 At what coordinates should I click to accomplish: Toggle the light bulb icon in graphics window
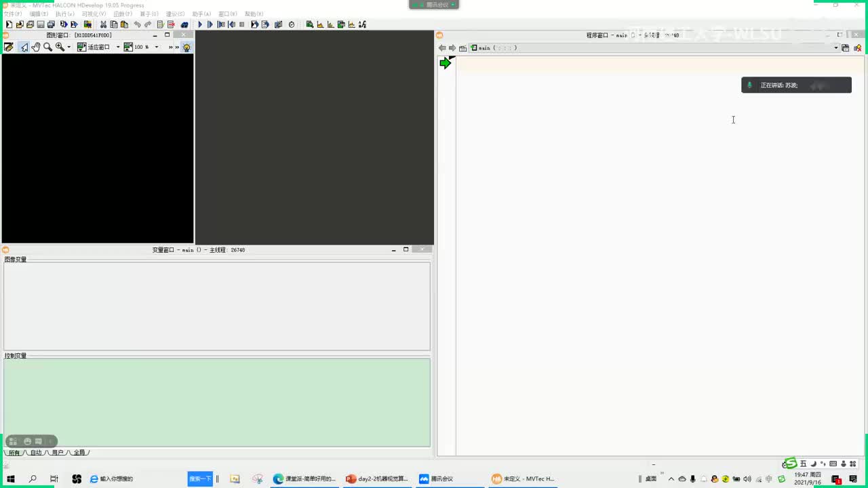(x=186, y=47)
